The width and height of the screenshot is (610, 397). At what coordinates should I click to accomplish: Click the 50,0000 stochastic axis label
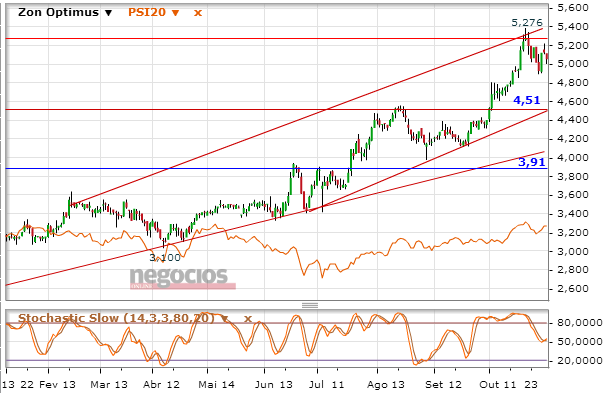[x=580, y=341]
